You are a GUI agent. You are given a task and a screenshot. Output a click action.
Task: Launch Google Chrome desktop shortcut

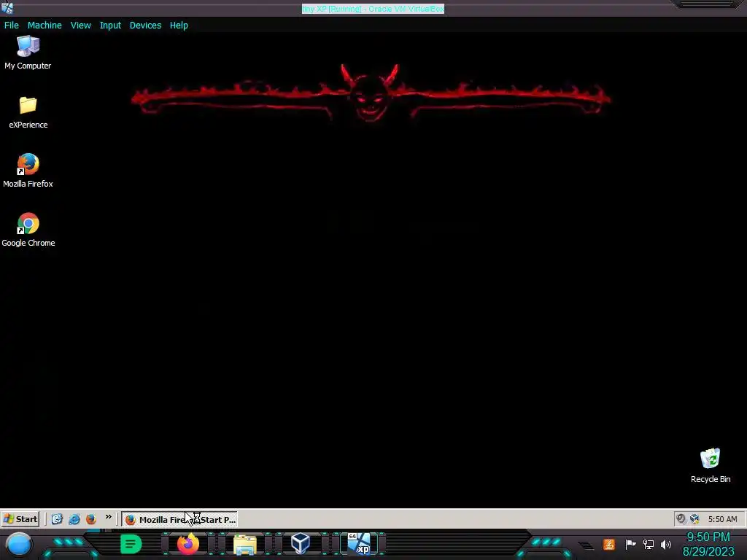(x=28, y=230)
